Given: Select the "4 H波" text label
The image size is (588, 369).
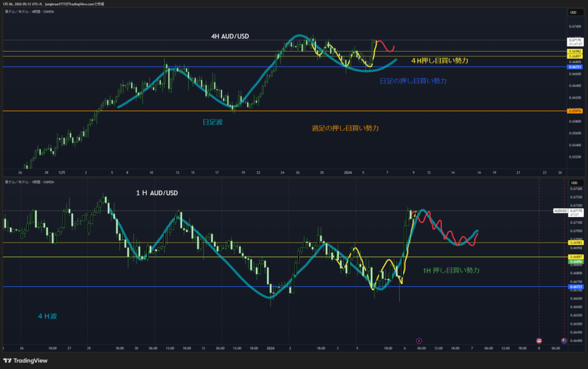Looking at the screenshot, I should 47,316.
